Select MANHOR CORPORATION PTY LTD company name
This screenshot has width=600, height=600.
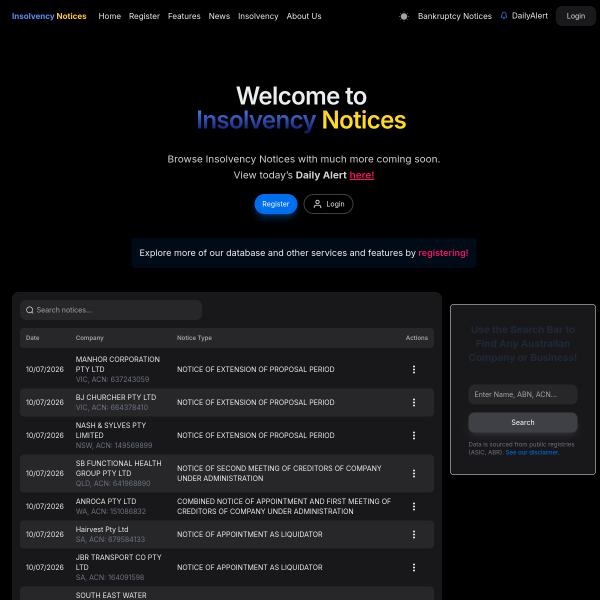pos(117,364)
